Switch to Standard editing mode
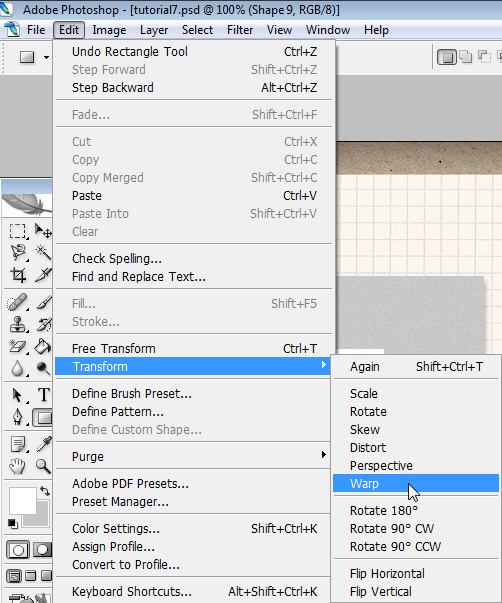Image resolution: width=502 pixels, height=603 pixels. [18, 550]
